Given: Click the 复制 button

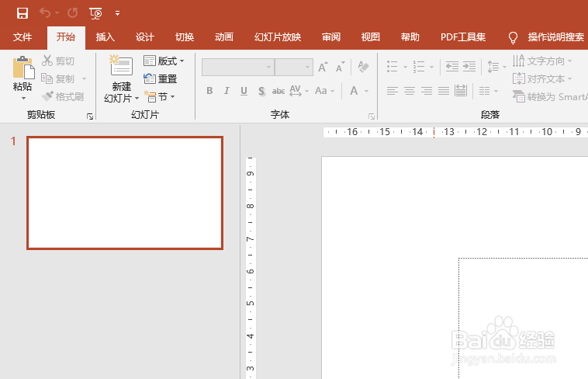Looking at the screenshot, I should 58,78.
